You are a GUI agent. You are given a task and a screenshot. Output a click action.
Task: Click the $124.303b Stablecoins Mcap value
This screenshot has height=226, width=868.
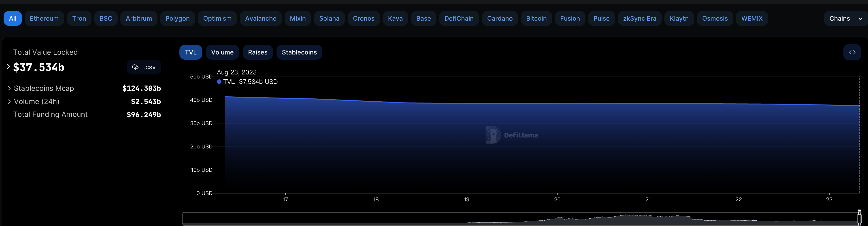(142, 88)
